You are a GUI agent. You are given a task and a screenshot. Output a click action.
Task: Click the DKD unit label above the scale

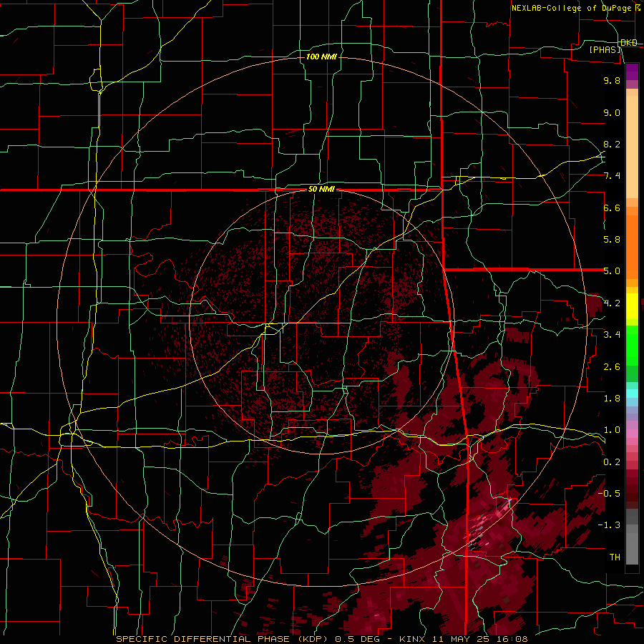[629, 43]
